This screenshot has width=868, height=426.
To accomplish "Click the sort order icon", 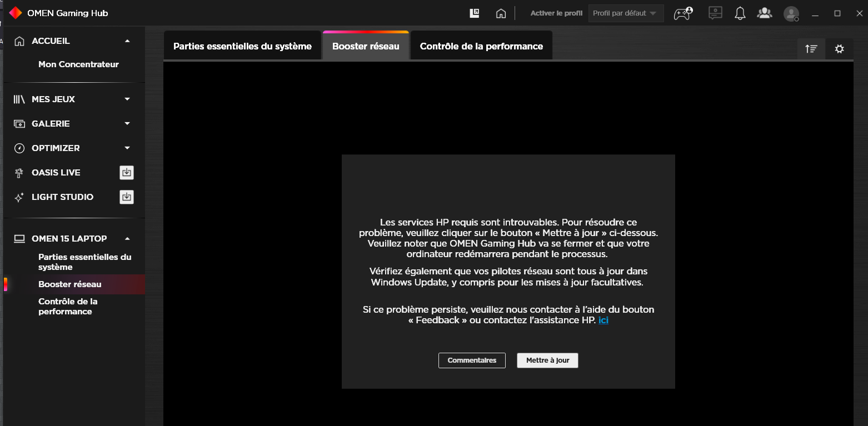I will coord(811,49).
